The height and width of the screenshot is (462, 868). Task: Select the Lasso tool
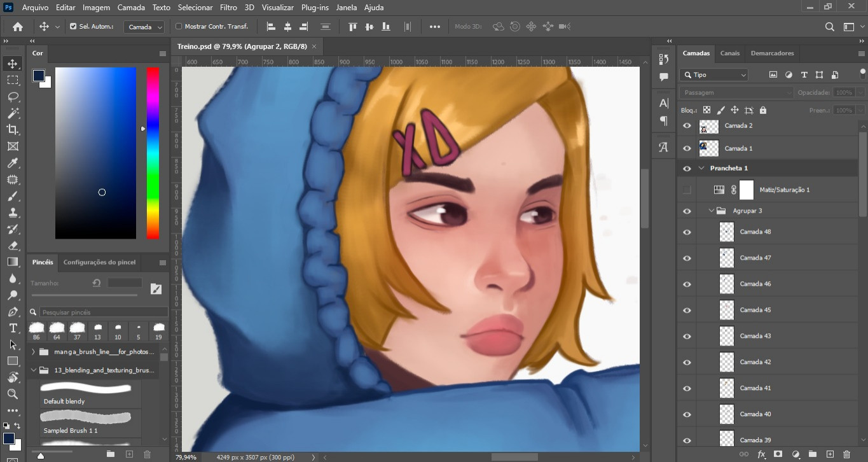(13, 97)
